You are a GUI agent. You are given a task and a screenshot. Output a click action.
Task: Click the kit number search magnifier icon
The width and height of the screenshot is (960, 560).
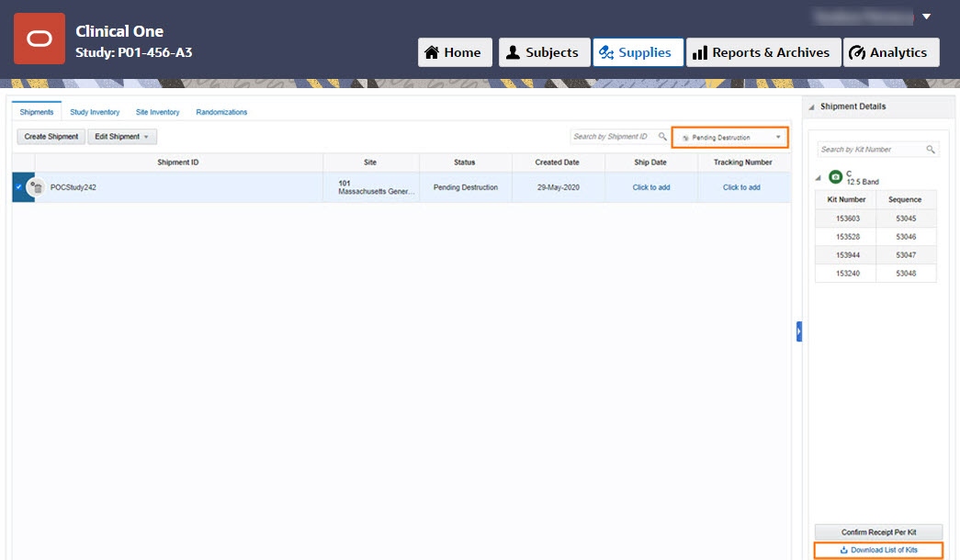coord(931,150)
